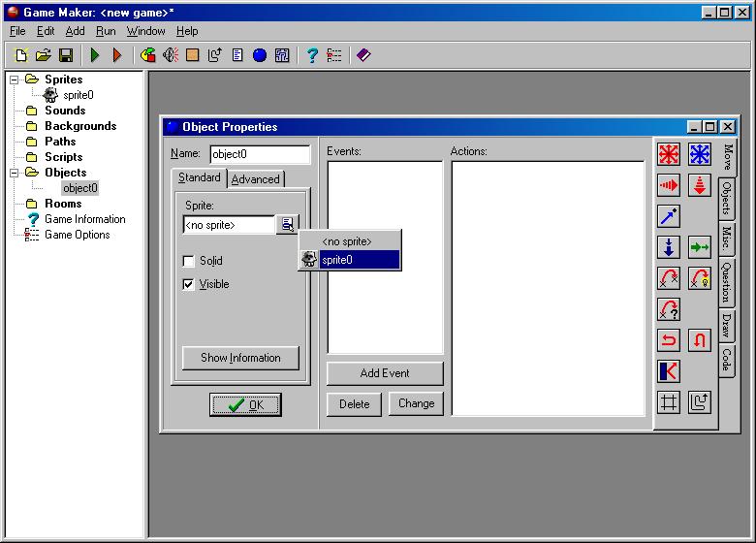Click the Add Sound speaker toolbar icon
This screenshot has height=543, width=756.
coord(171,55)
